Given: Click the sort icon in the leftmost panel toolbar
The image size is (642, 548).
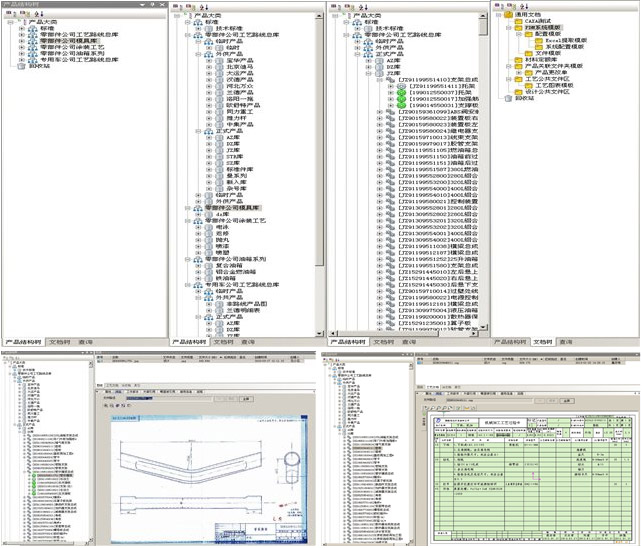Looking at the screenshot, I should click(36, 13).
